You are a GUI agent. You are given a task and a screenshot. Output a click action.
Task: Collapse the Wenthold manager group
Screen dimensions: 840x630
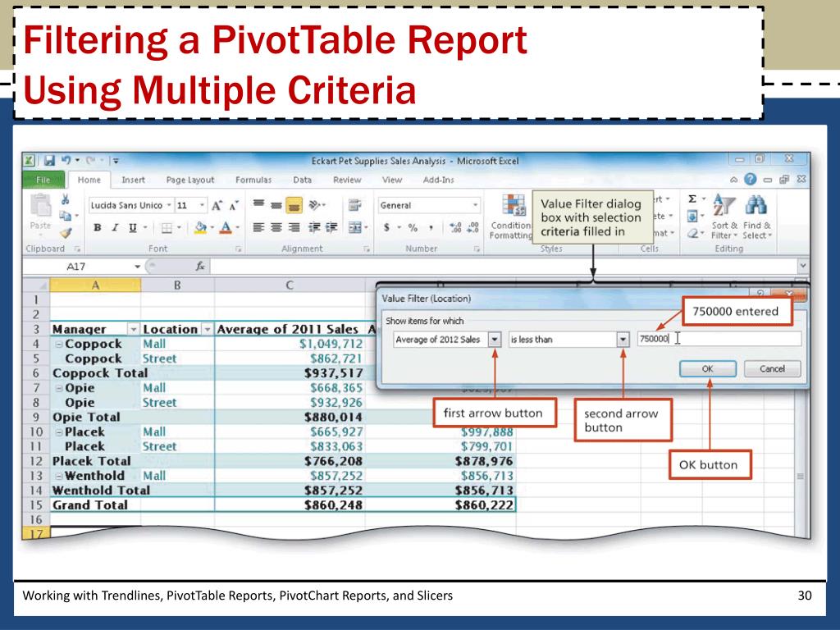59,477
